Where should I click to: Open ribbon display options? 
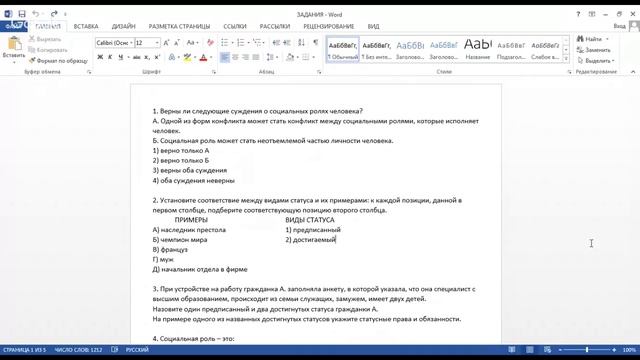[592, 14]
